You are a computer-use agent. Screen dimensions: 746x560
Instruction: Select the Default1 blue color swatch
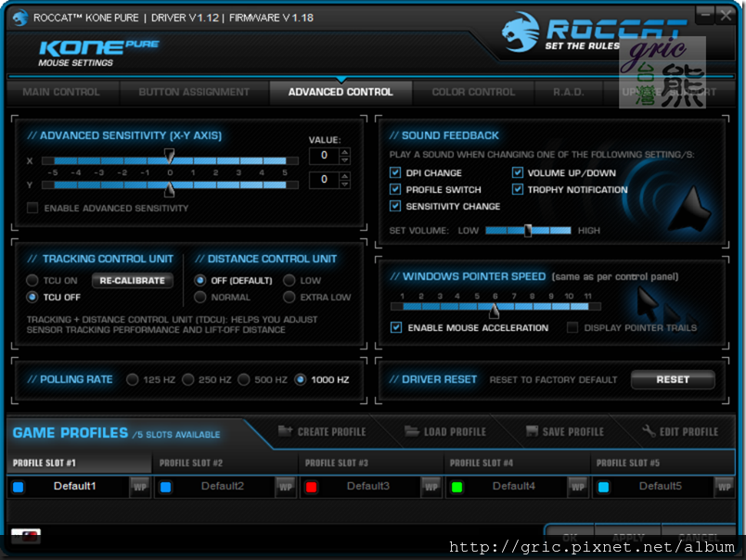(18, 488)
